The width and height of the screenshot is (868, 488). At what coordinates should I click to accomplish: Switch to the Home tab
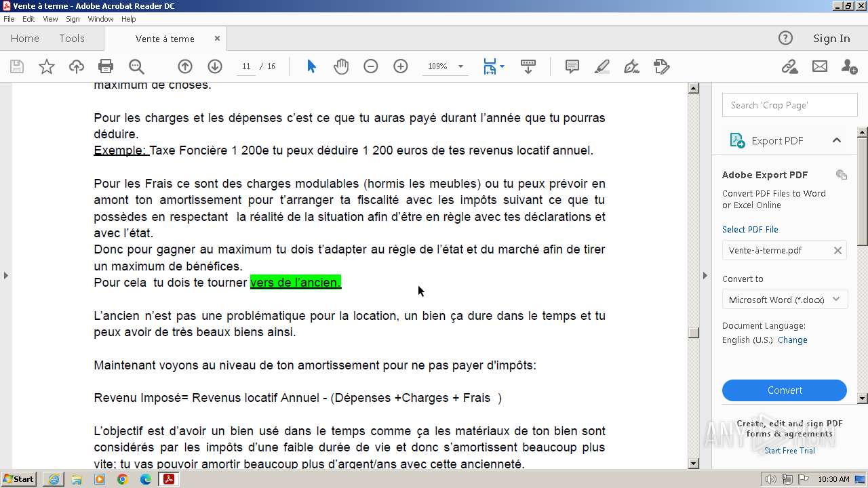click(25, 39)
